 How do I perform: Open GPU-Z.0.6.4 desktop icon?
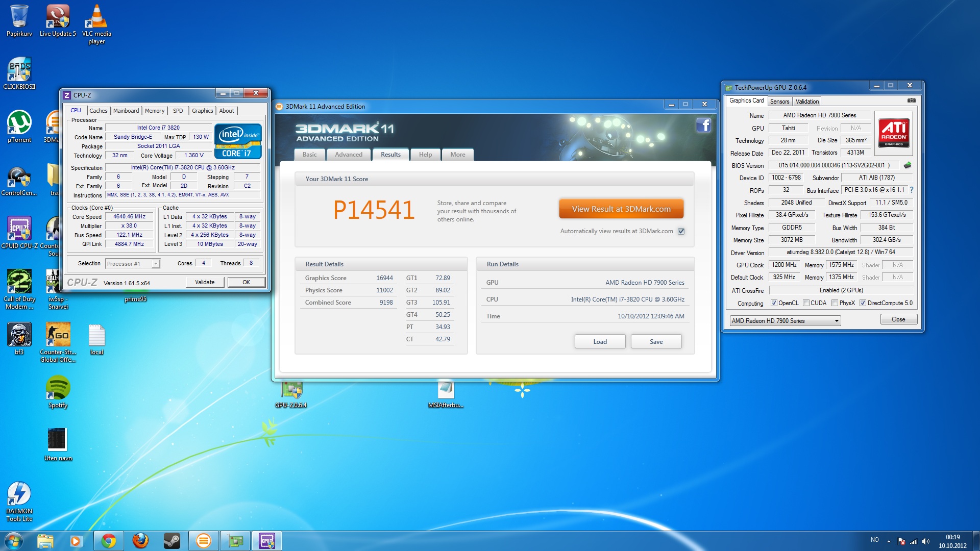click(291, 395)
